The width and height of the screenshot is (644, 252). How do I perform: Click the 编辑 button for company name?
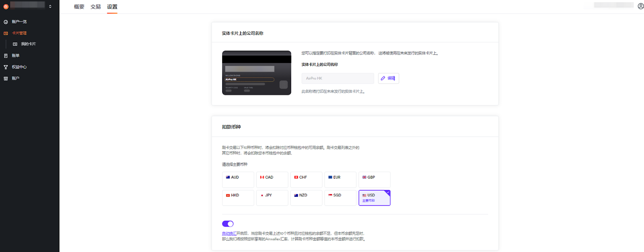click(x=388, y=78)
